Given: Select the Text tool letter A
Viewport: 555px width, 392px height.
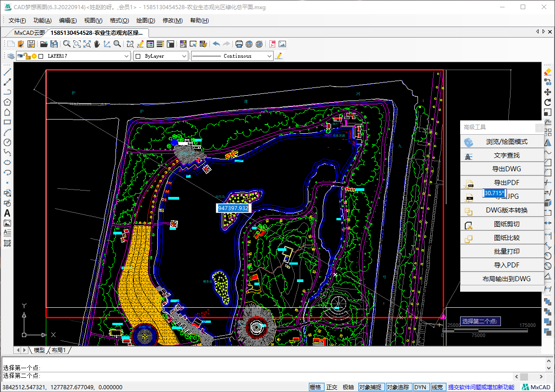Looking at the screenshot, I should coord(7,213).
